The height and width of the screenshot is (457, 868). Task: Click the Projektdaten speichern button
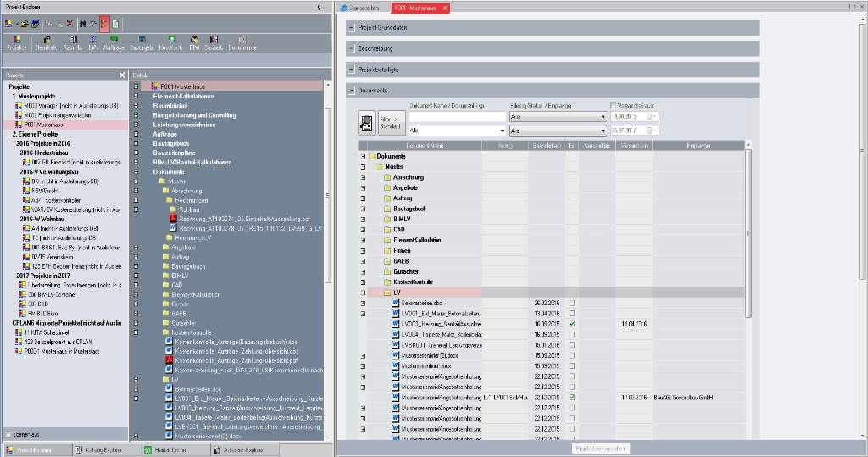coord(602,448)
